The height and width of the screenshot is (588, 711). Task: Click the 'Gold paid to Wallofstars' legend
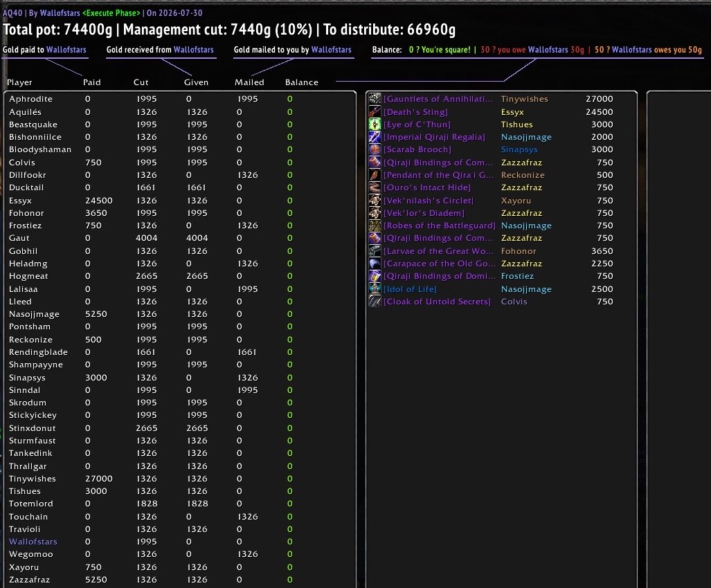click(44, 50)
